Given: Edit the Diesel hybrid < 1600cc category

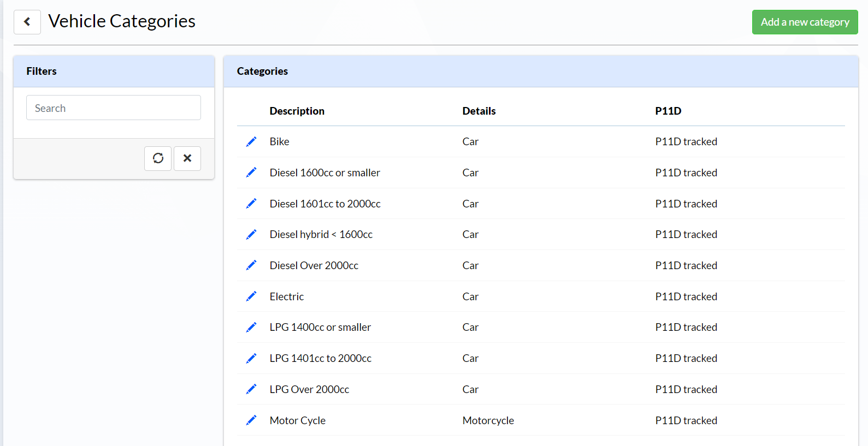Looking at the screenshot, I should click(251, 234).
